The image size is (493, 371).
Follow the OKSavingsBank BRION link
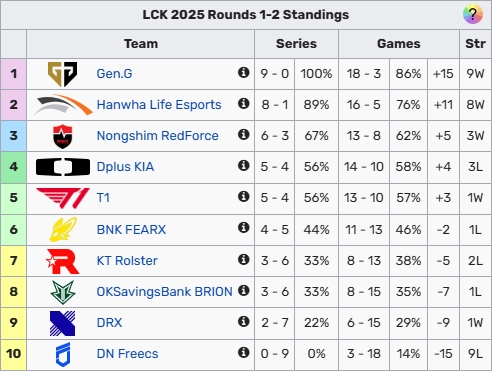click(x=164, y=292)
